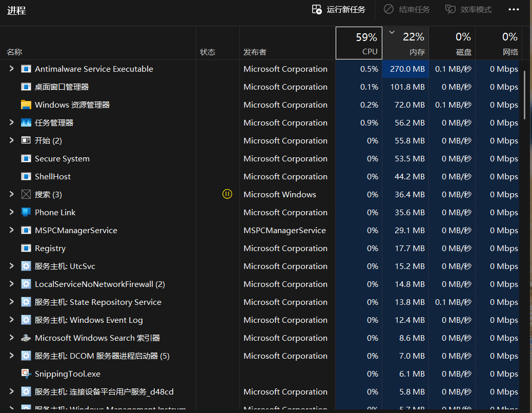Screen dimensions: 532x413
Task: Click the Microsoft Windows publisher cell
Action: [x=280, y=195]
